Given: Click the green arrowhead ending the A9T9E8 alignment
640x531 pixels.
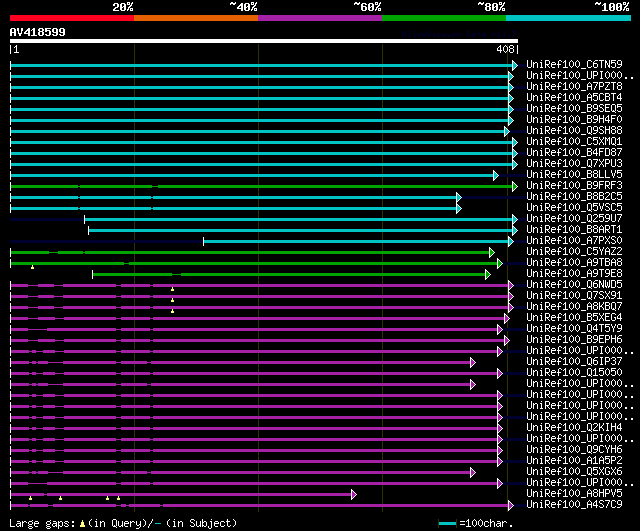Looking at the screenshot, I should [488, 275].
